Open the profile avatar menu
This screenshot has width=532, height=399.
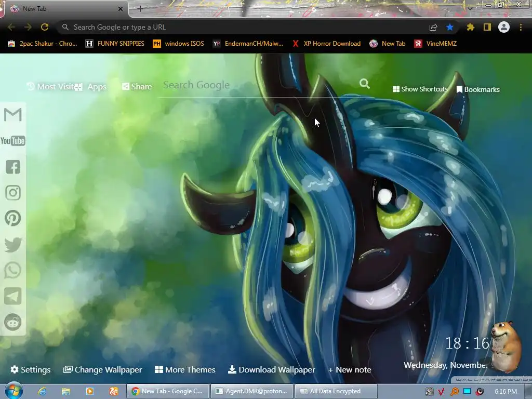[x=504, y=27]
